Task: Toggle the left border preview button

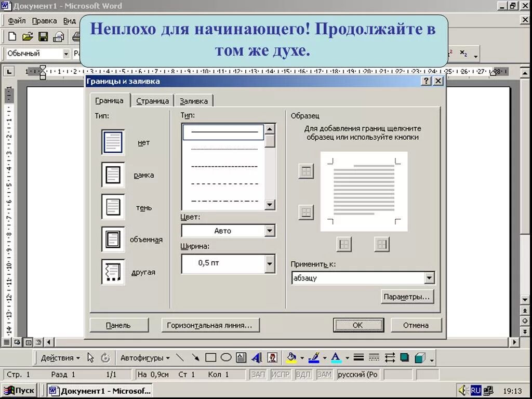Action: coord(344,244)
